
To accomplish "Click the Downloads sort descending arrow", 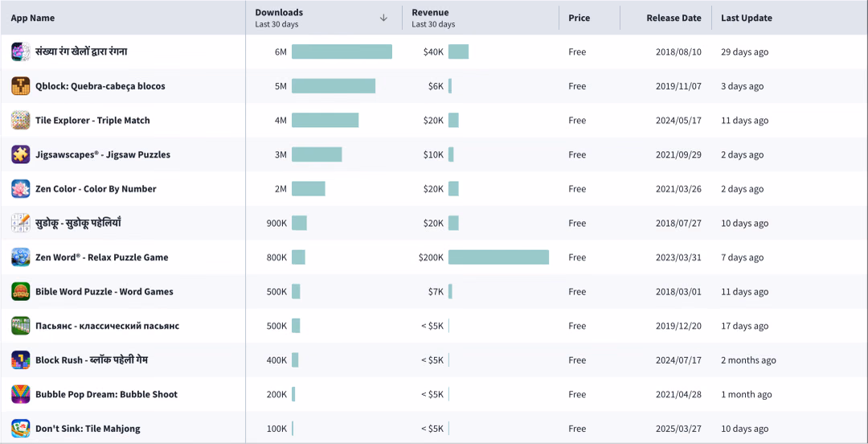I will (383, 18).
